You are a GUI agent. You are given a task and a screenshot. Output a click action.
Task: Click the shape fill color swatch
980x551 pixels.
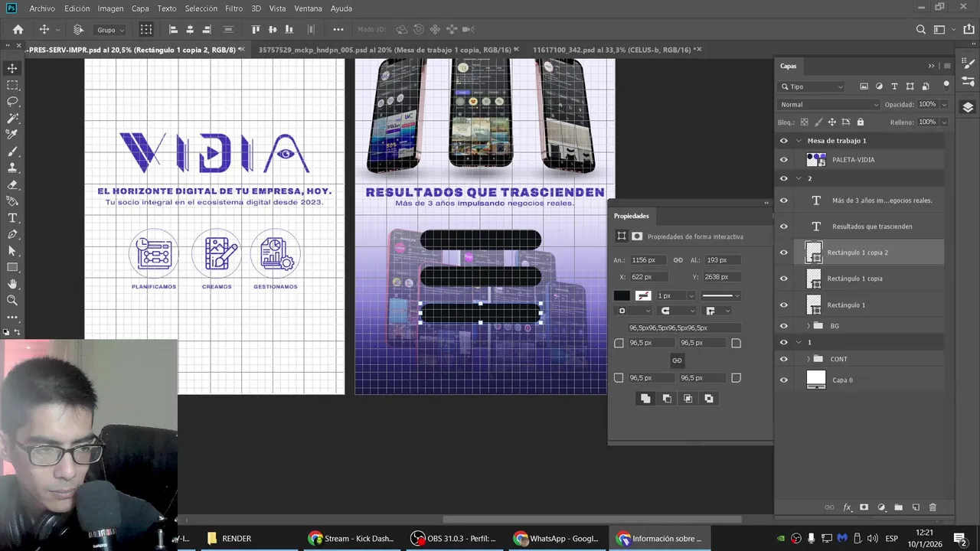[x=622, y=295]
